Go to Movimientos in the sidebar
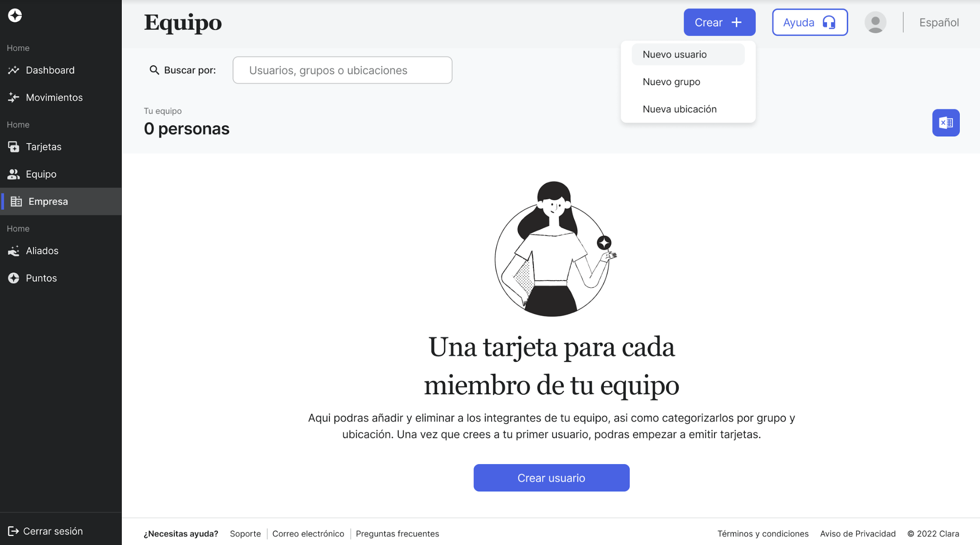980x545 pixels. (61, 98)
